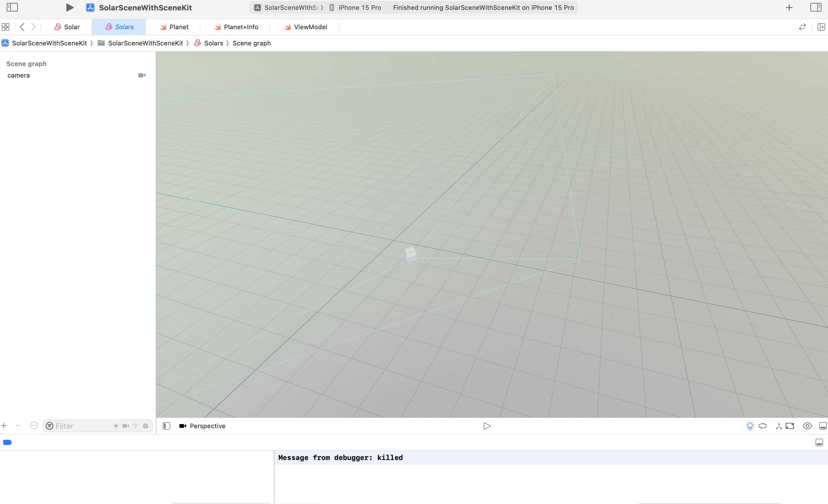Viewport: 828px width, 504px height.
Task: Open the related items grid icon
Action: click(6, 27)
